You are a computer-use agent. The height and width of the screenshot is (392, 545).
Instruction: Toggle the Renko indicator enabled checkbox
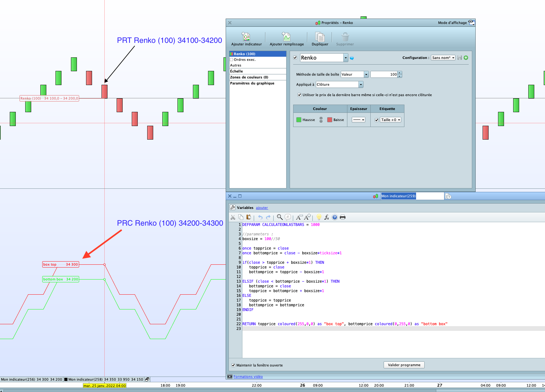coord(295,58)
